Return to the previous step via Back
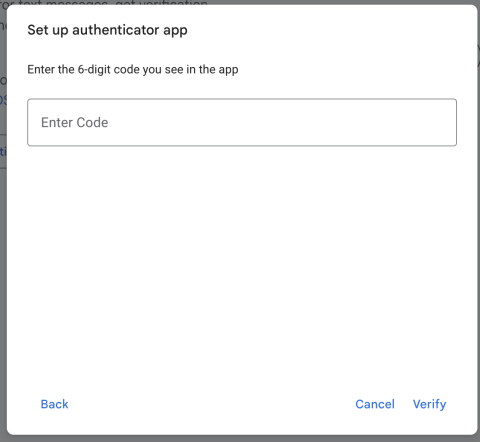The width and height of the screenshot is (480, 442). click(x=54, y=404)
